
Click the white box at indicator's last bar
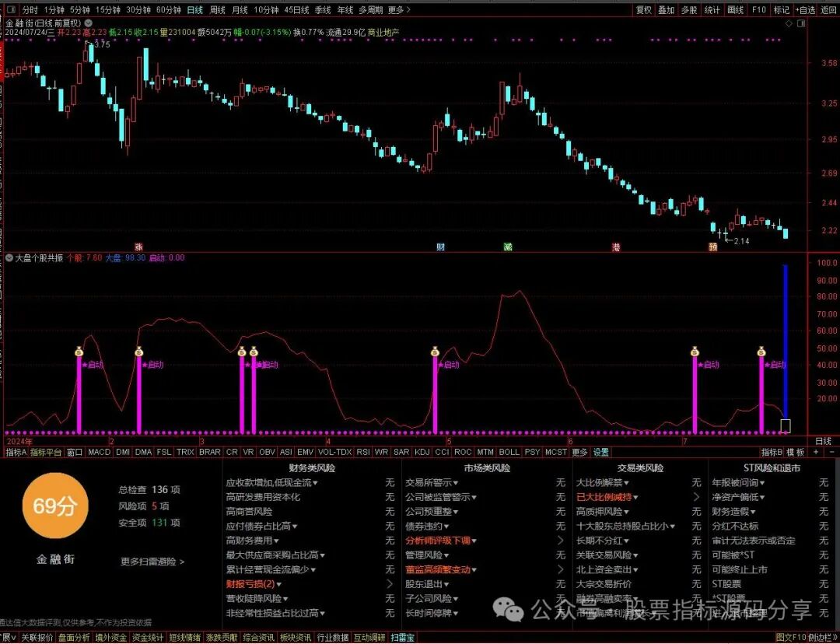click(x=786, y=426)
